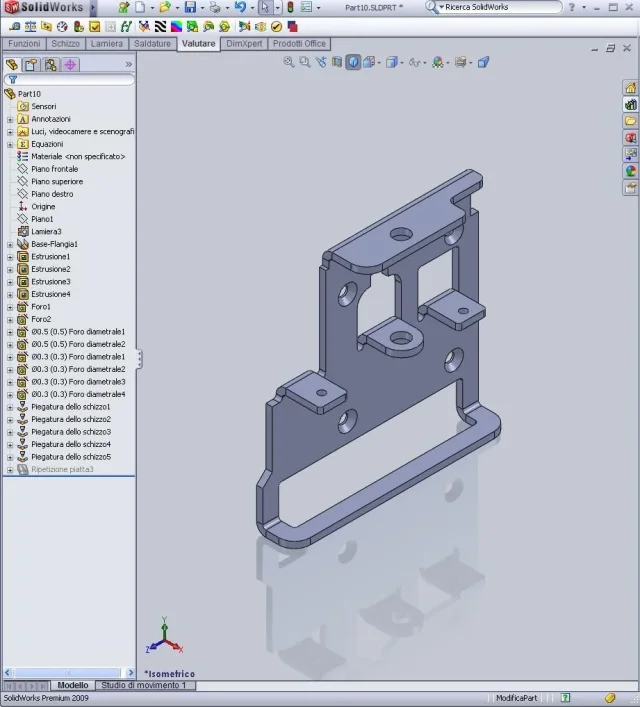Expand the Base-Flangia1 feature node
The width and height of the screenshot is (640, 707).
(x=10, y=245)
